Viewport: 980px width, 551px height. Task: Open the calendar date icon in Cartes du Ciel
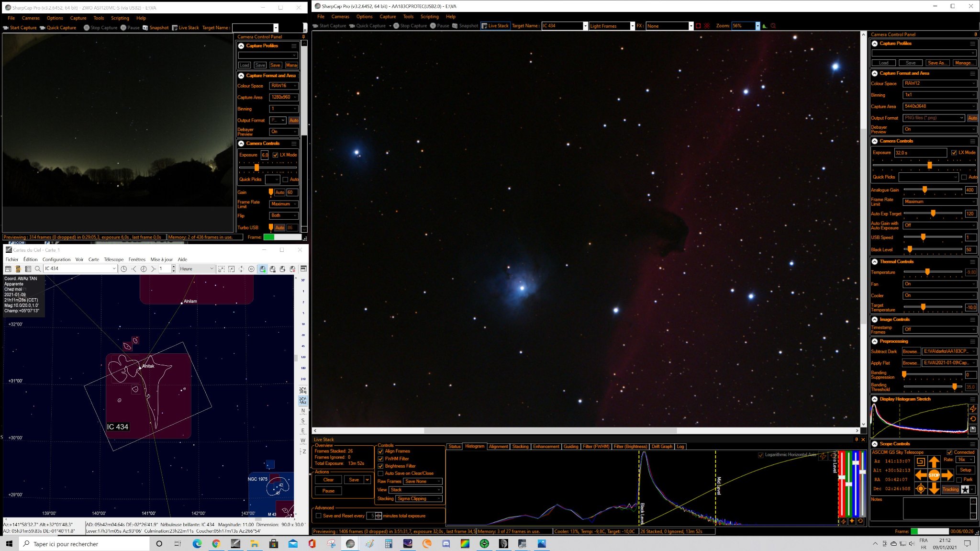point(8,269)
